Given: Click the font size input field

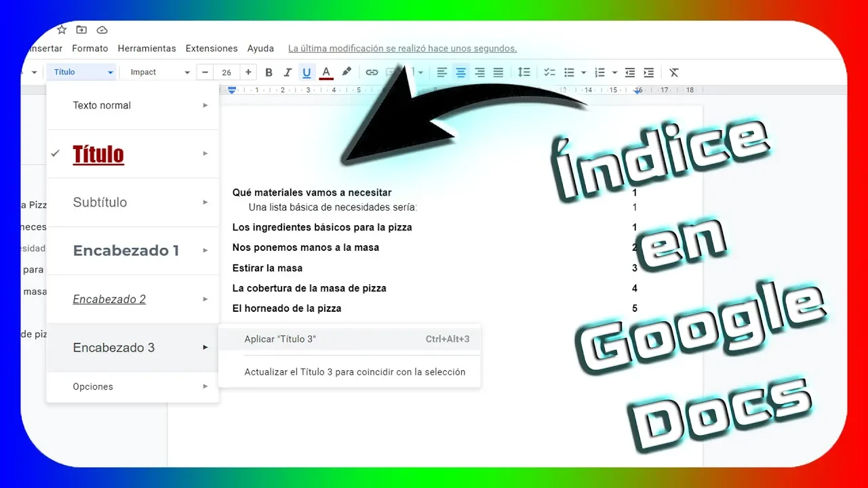Looking at the screenshot, I should 226,73.
